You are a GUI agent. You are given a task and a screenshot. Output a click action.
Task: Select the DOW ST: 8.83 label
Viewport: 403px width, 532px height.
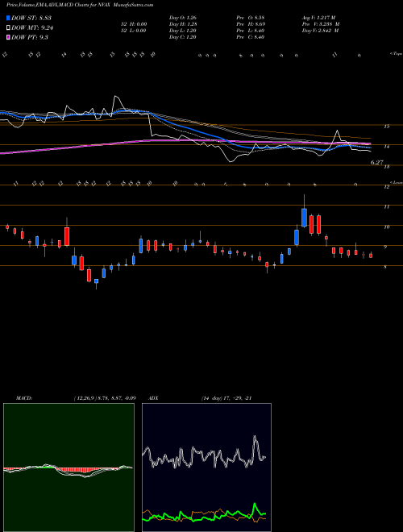point(31,18)
